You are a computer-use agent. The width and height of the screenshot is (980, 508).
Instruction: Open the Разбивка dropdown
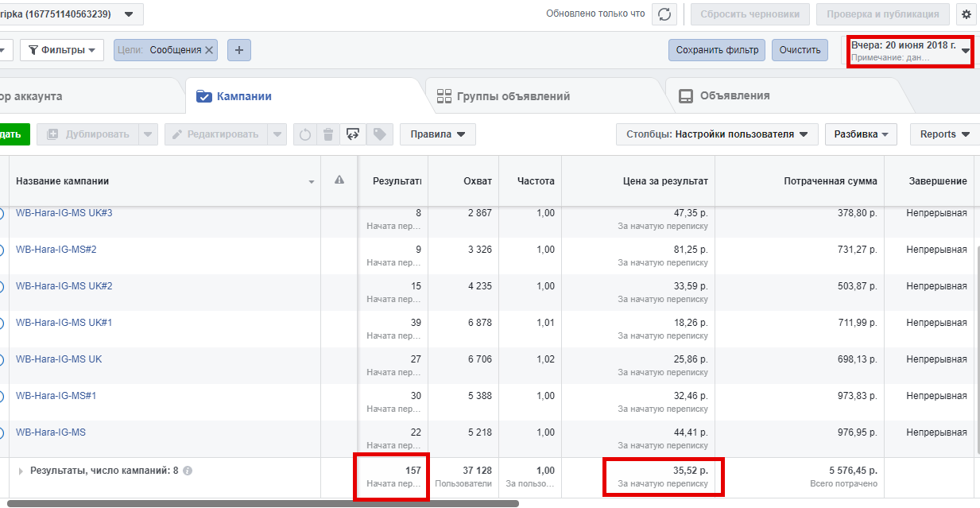pos(861,134)
